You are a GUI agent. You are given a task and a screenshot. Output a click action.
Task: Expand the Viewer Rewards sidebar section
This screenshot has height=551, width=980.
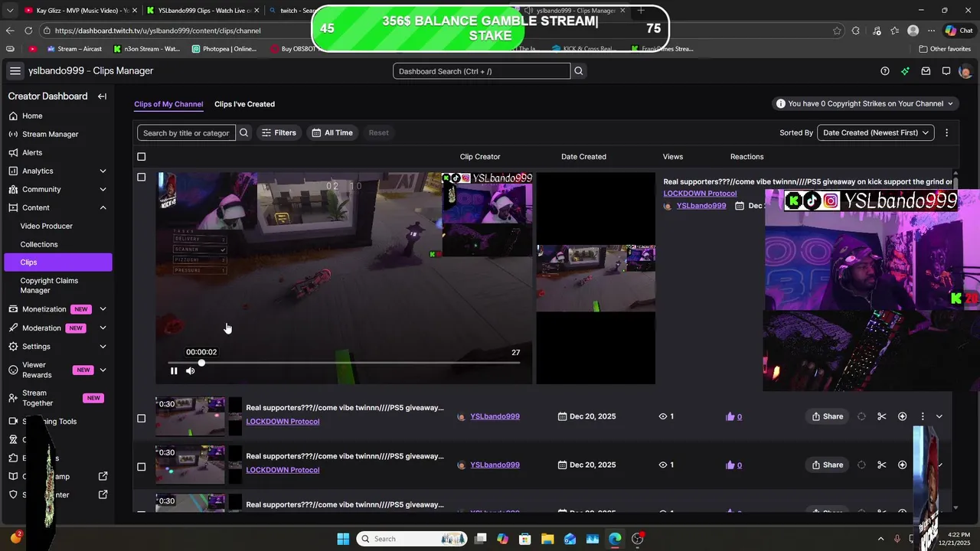[103, 370]
